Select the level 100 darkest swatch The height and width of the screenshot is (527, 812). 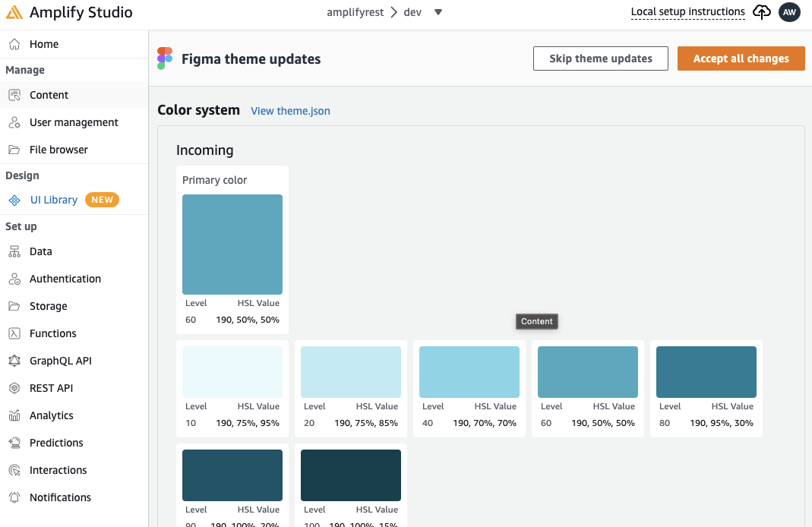351,475
